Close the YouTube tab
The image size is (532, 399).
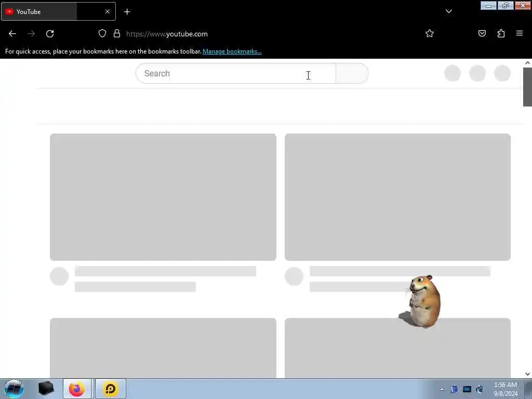[x=107, y=11]
